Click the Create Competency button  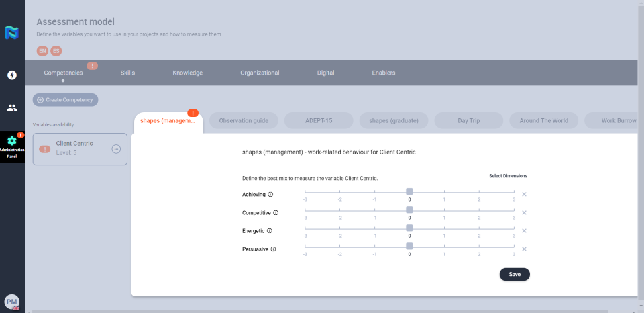66,100
